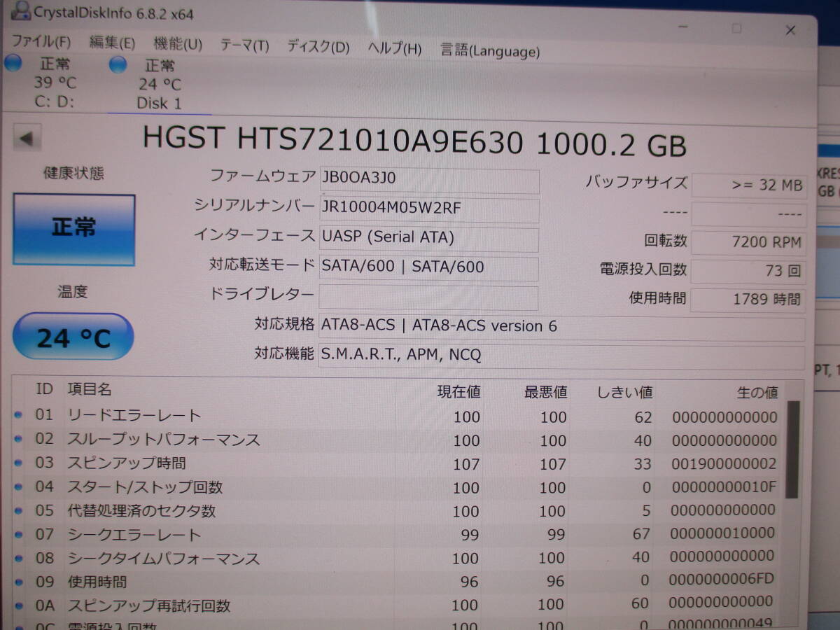840x630 pixels.
Task: Click status dot of row 05 代替処理済のセクタ数
Action: coord(18,511)
